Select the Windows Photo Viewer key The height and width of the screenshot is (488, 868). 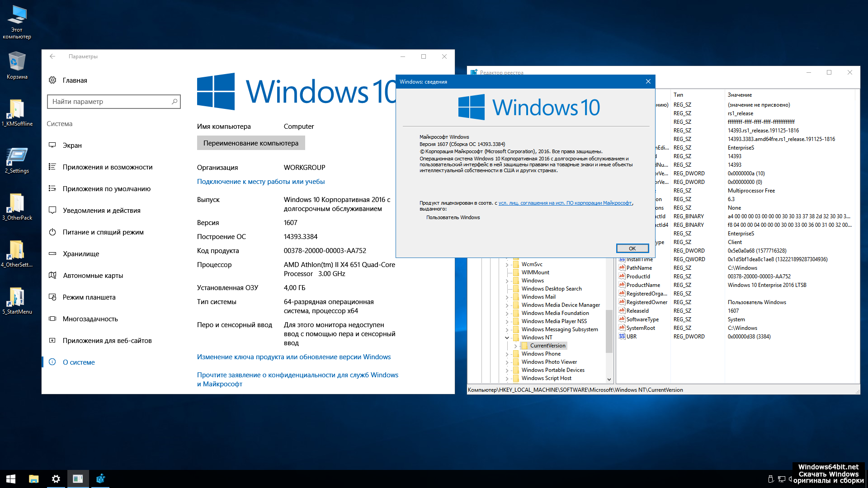[x=549, y=362]
